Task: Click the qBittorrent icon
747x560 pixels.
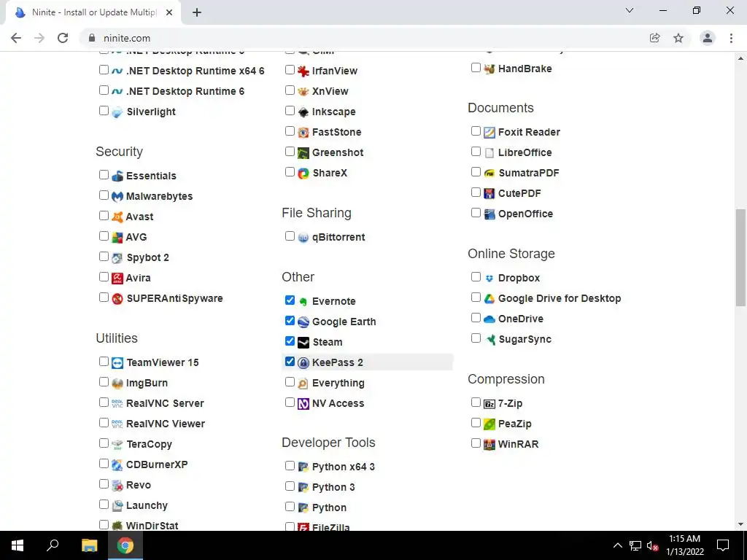Action: coord(303,237)
